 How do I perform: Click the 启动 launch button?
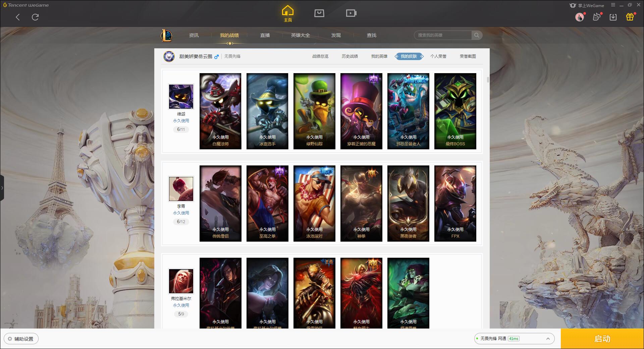(602, 339)
